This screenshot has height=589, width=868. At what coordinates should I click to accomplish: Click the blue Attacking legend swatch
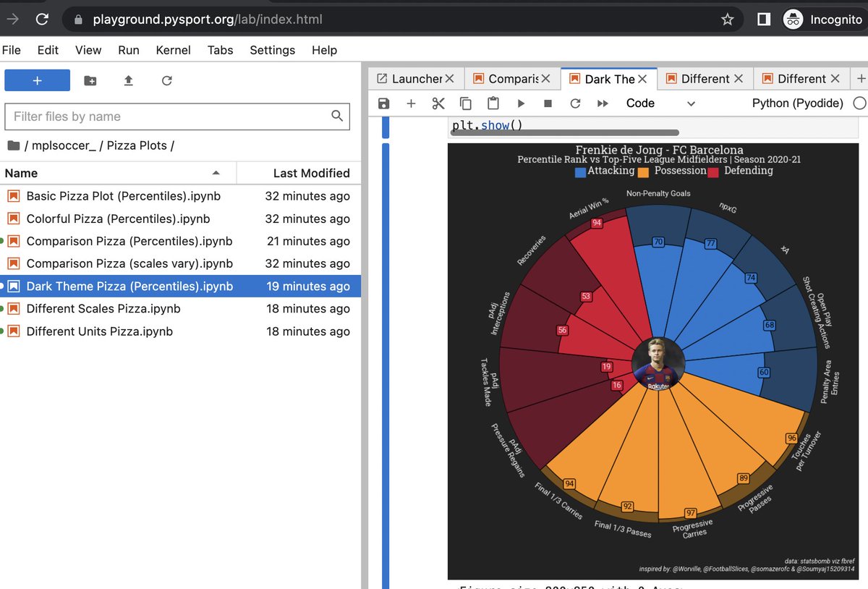pyautogui.click(x=580, y=172)
